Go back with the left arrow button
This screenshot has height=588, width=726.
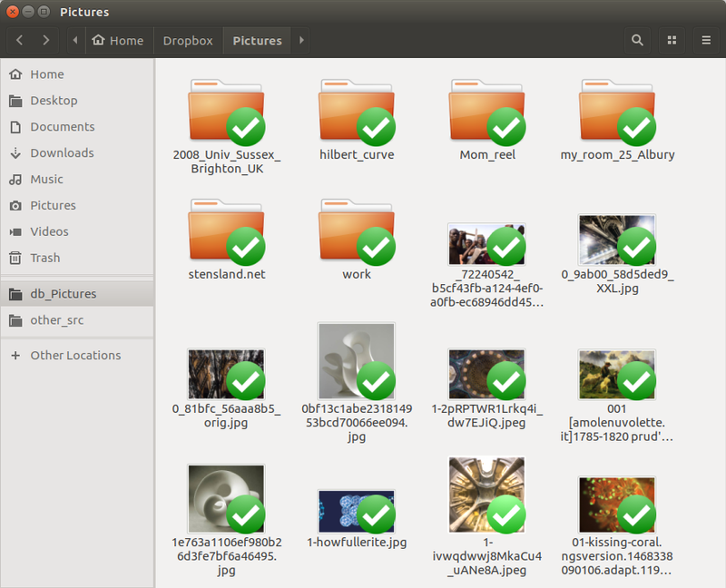click(20, 40)
